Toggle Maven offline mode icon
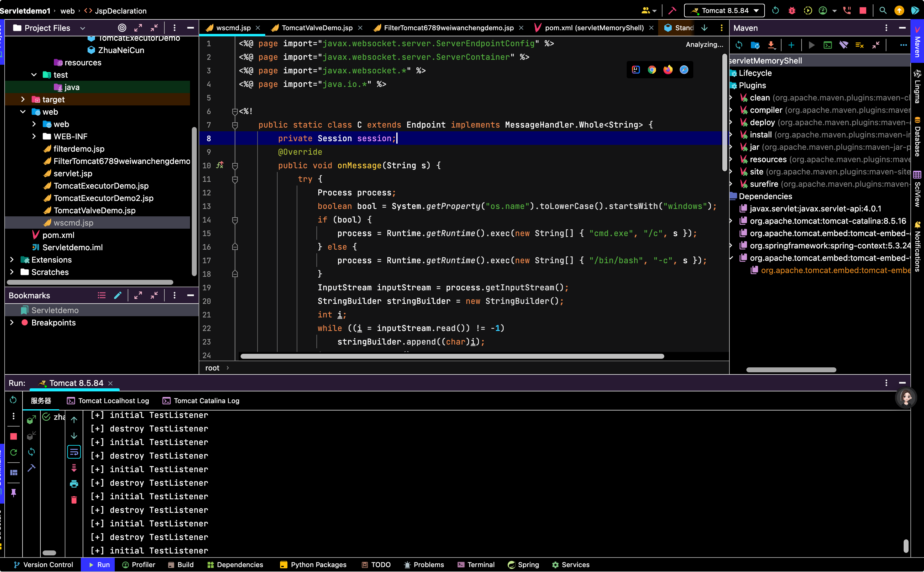This screenshot has width=924, height=572. click(844, 45)
